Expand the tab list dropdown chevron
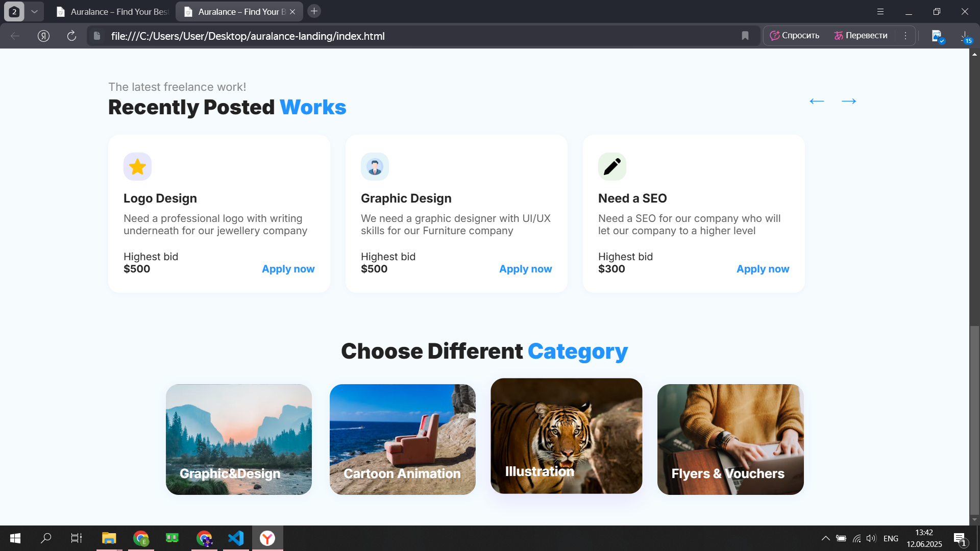Viewport: 980px width, 551px height. (34, 11)
